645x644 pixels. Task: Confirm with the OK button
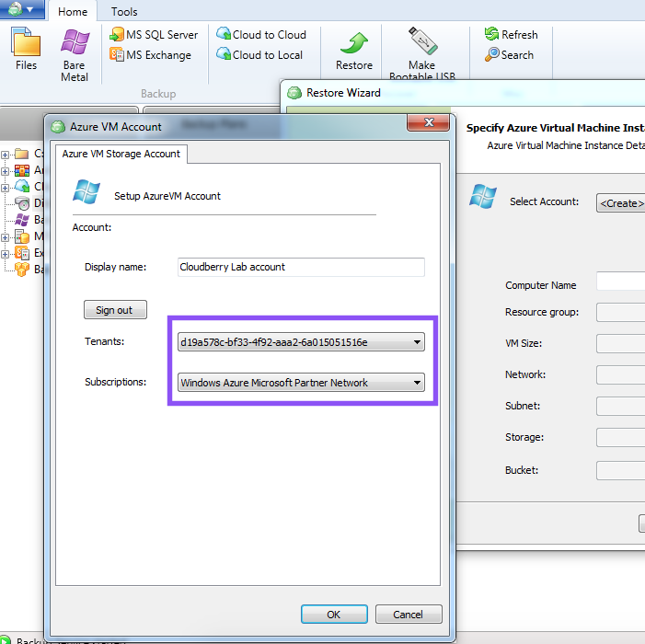click(334, 615)
